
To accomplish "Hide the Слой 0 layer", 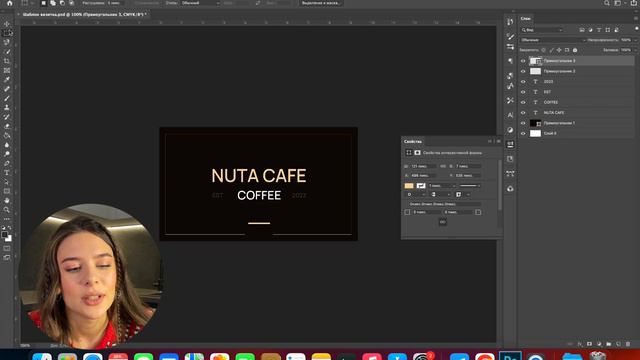I will tap(523, 133).
